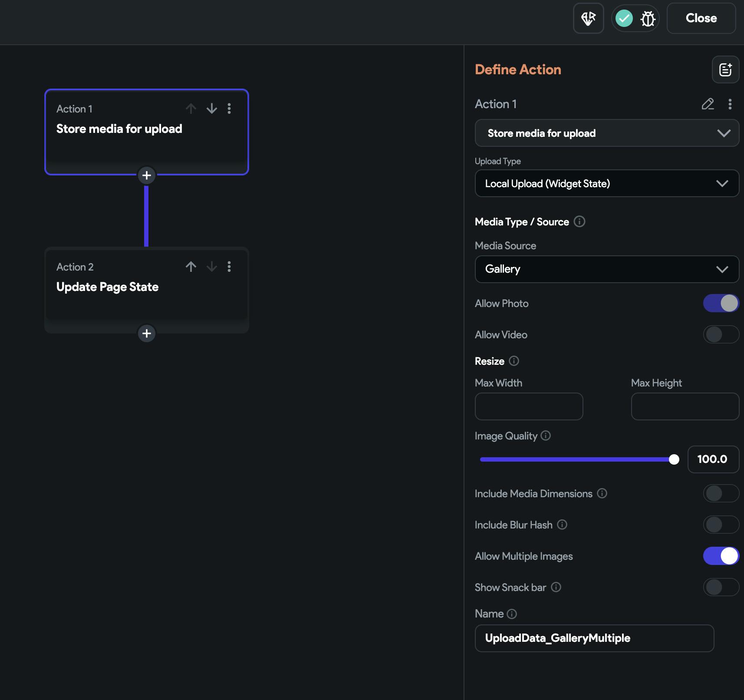
Task: Click the Max Width input field
Action: [x=529, y=406]
